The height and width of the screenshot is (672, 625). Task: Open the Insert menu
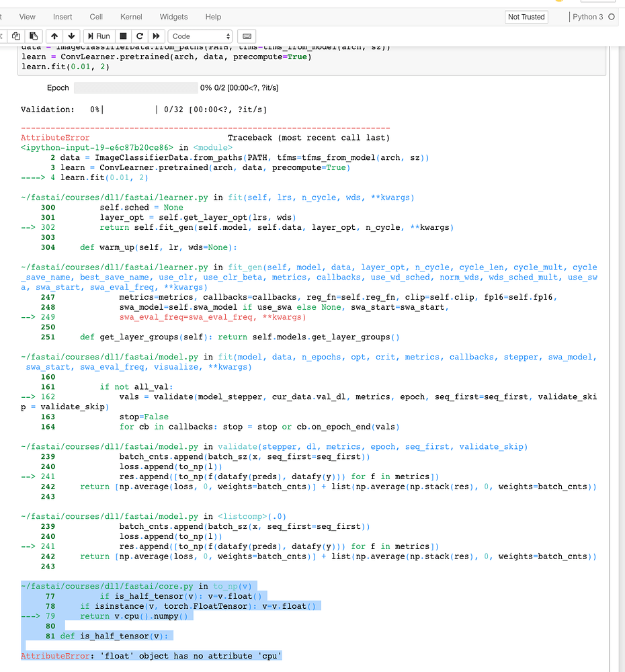[x=62, y=17]
